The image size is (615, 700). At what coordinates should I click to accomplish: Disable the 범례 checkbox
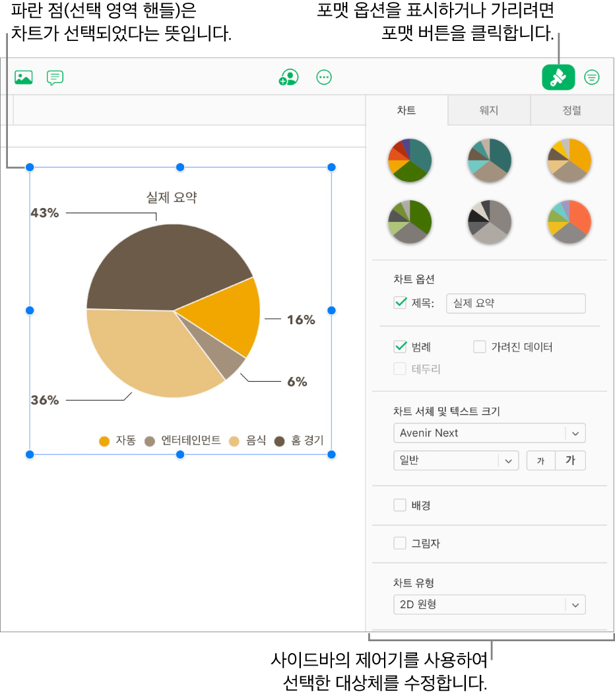pyautogui.click(x=400, y=346)
